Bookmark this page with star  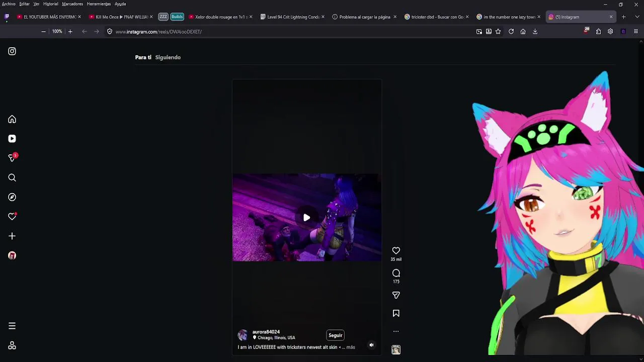tap(498, 32)
